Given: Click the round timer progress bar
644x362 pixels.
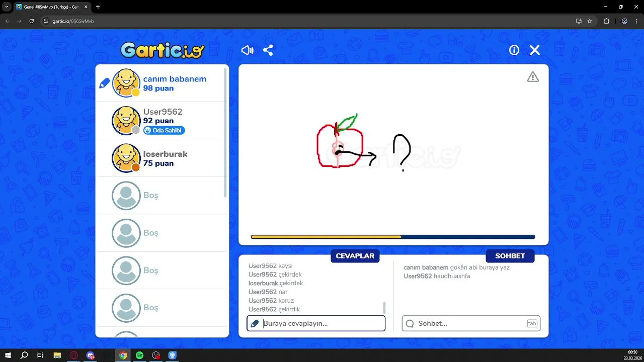Looking at the screenshot, I should pyautogui.click(x=393, y=237).
